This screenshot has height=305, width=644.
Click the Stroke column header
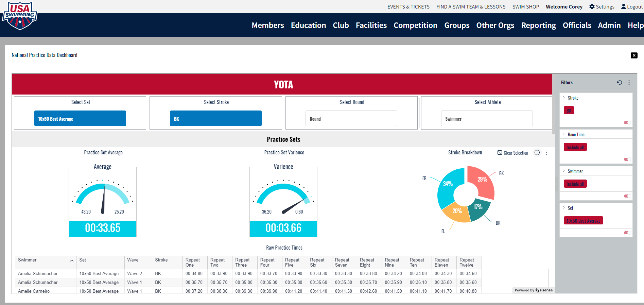click(x=167, y=262)
